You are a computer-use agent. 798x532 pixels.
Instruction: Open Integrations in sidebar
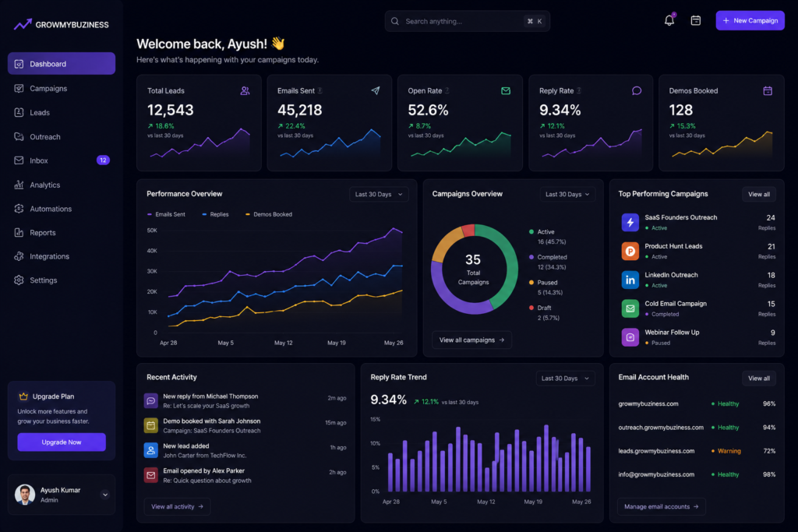61,256
